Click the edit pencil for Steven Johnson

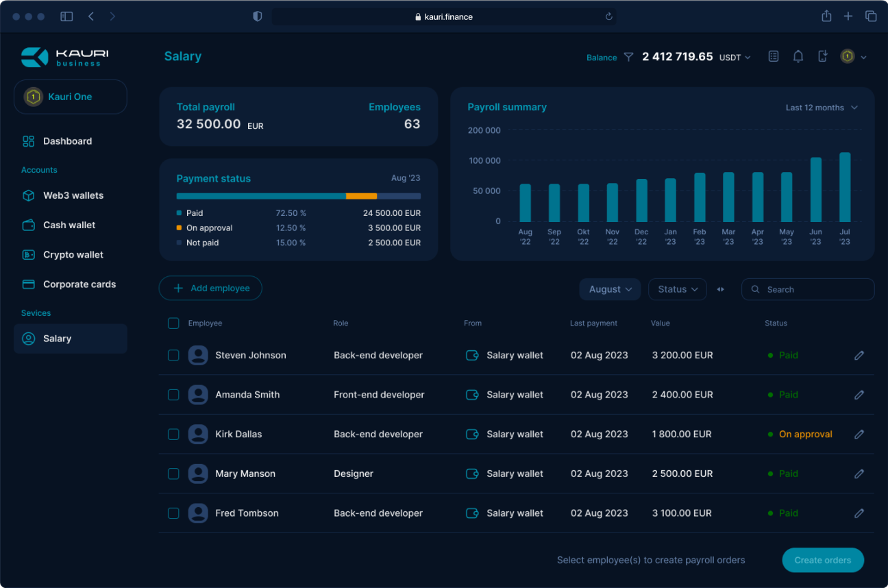pyautogui.click(x=859, y=356)
